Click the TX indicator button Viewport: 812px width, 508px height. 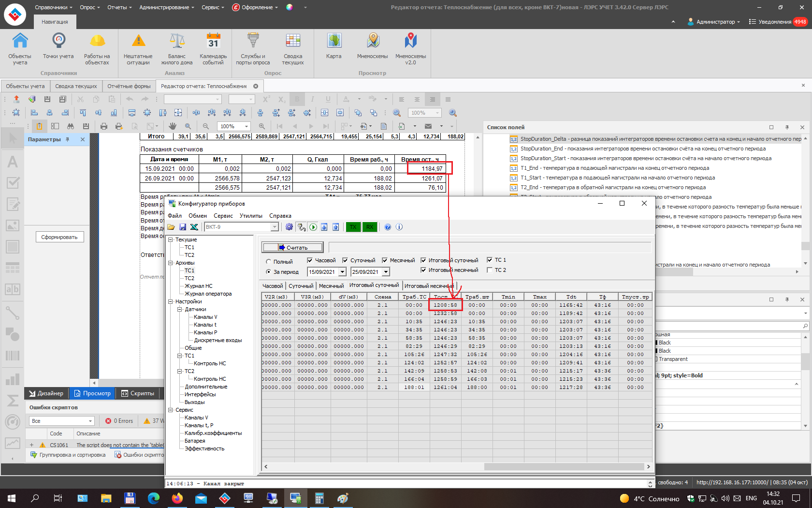[353, 227]
